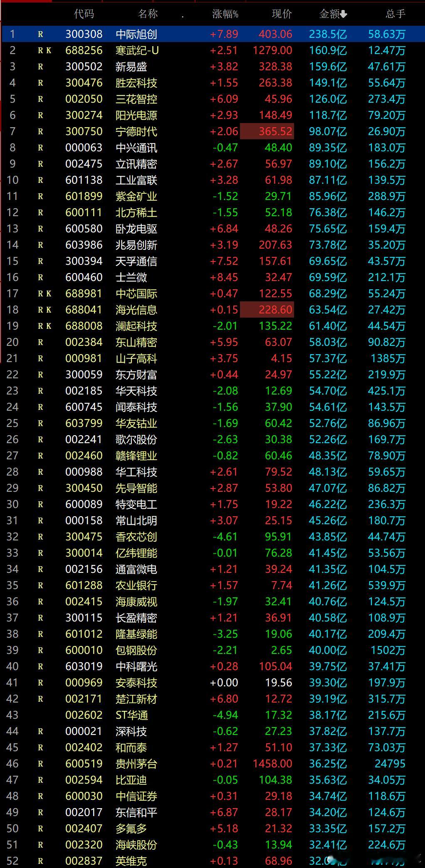Select stock name 隆基绿能
The height and width of the screenshot is (868, 425).
pos(136,634)
